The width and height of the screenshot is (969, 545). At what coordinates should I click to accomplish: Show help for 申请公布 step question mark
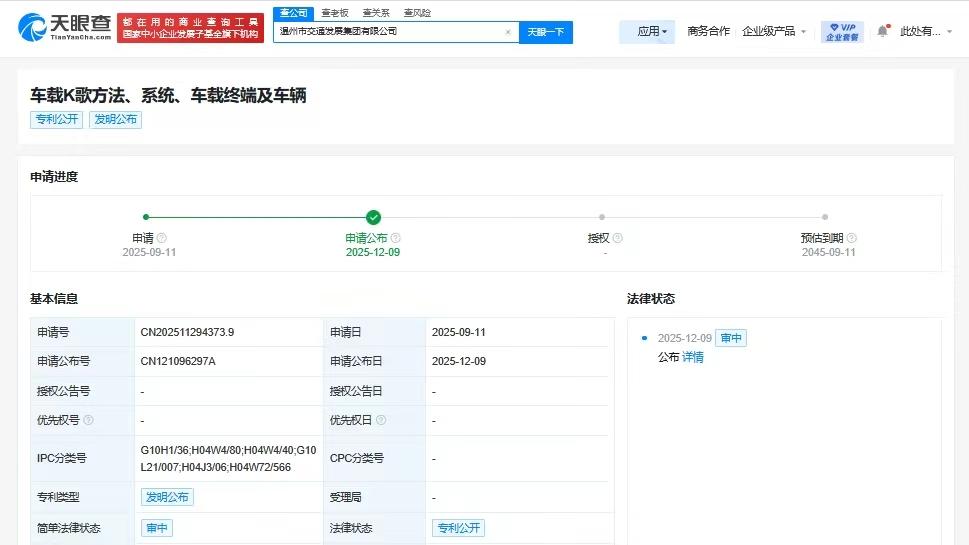(396, 238)
